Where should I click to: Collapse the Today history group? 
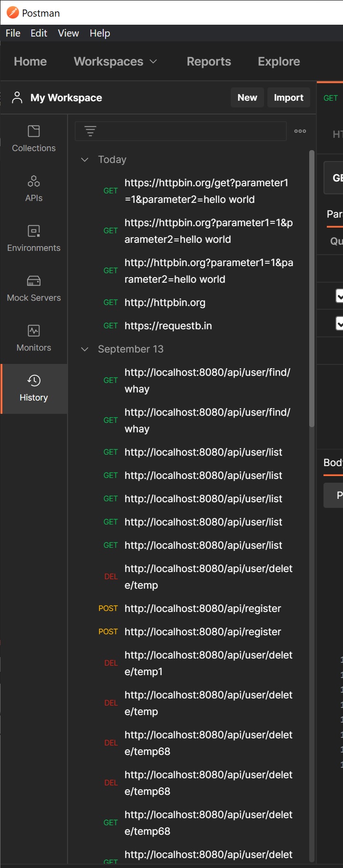[x=85, y=160]
